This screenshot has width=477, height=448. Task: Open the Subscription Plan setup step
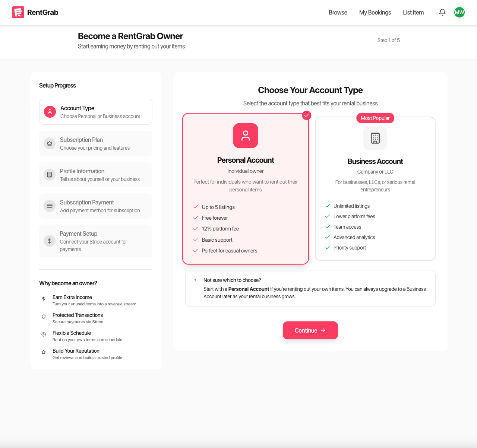click(x=96, y=143)
